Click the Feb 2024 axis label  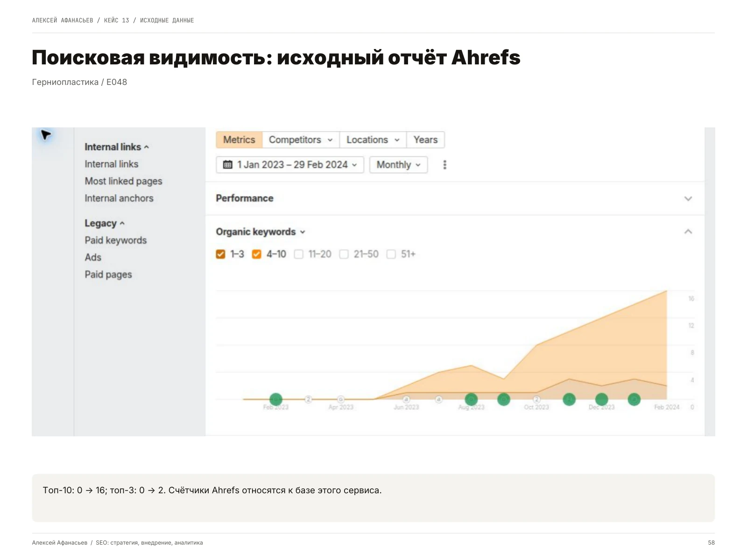point(667,407)
